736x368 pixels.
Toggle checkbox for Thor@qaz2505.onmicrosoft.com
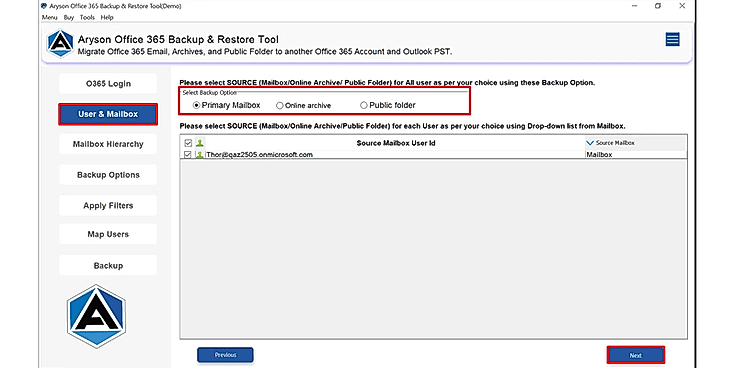[x=188, y=154]
